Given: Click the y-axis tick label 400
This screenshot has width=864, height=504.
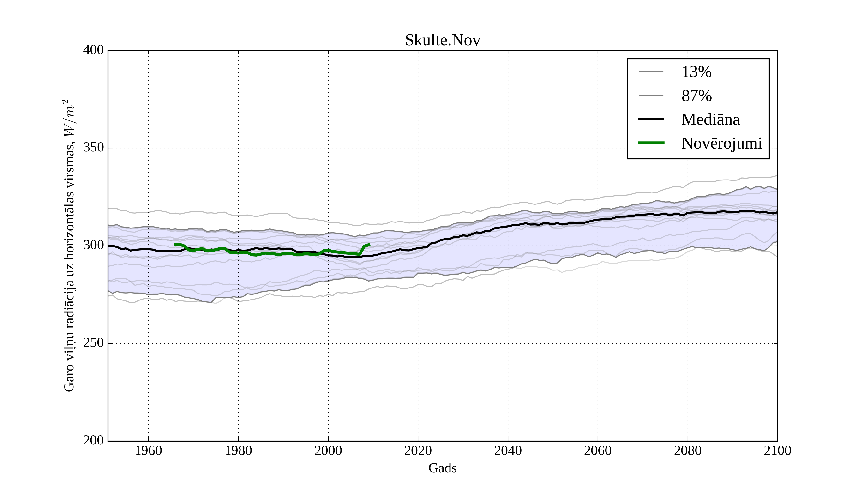Looking at the screenshot, I should point(93,50).
